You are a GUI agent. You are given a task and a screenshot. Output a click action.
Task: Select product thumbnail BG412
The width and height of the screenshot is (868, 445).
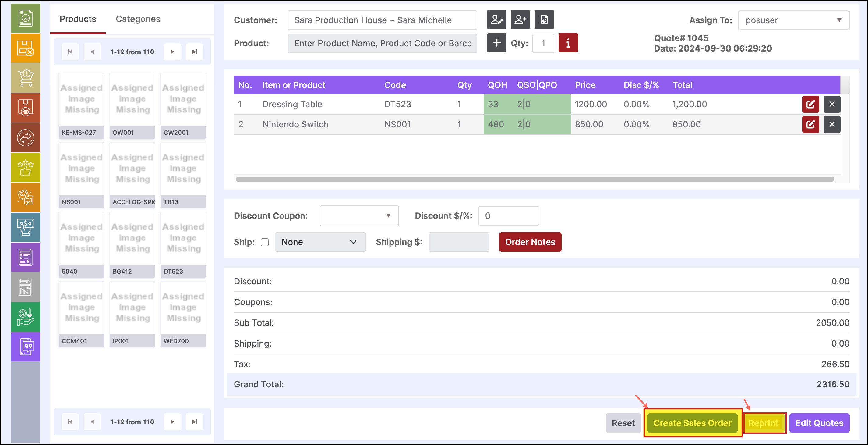pyautogui.click(x=132, y=245)
